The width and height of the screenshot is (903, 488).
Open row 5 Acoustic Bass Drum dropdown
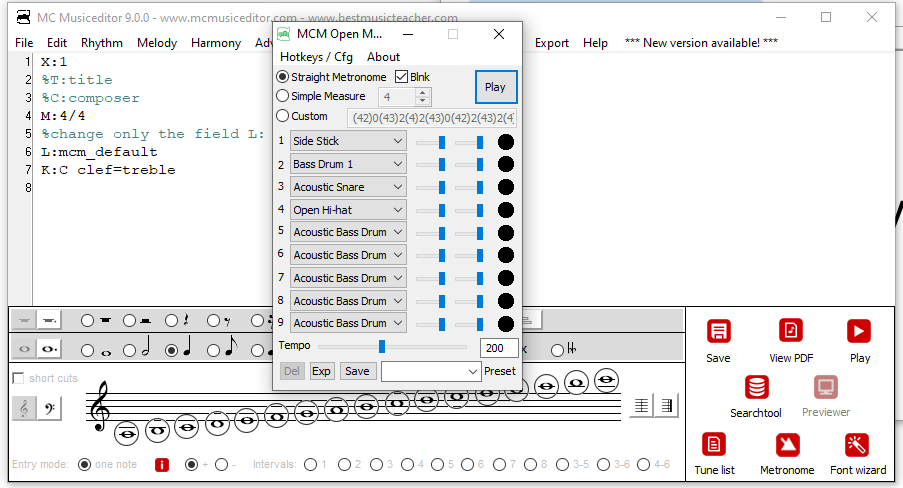click(x=348, y=232)
